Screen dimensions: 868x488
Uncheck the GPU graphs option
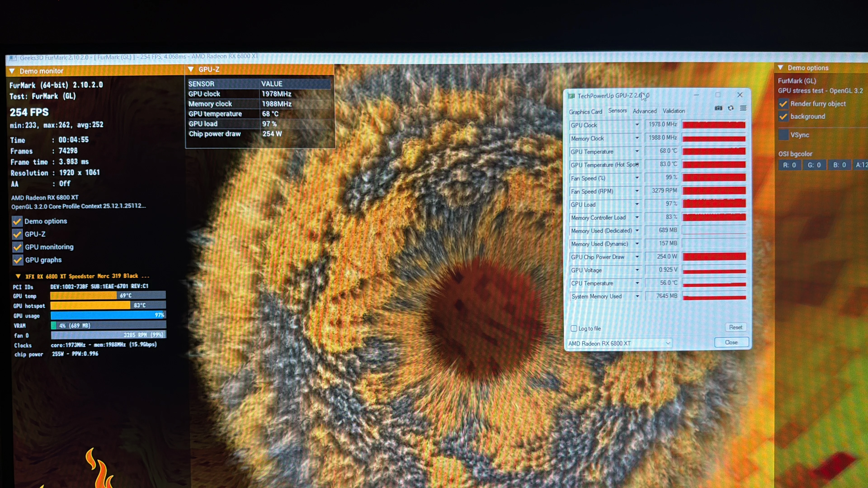pyautogui.click(x=18, y=260)
